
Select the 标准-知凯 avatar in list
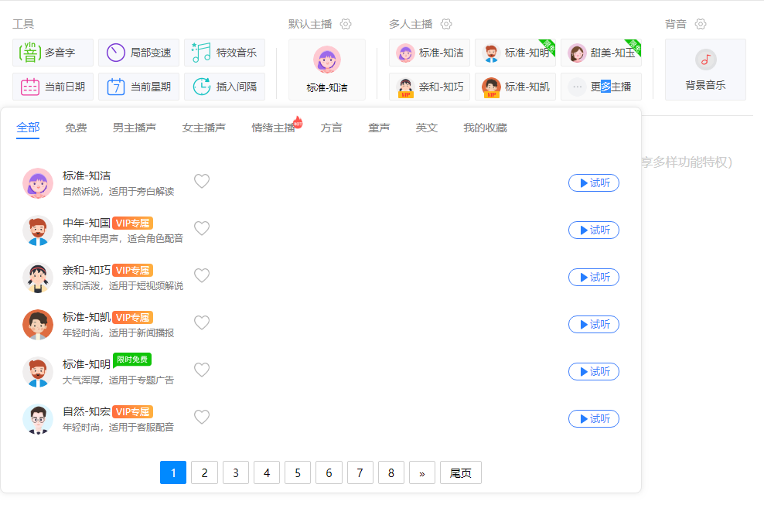(x=38, y=325)
